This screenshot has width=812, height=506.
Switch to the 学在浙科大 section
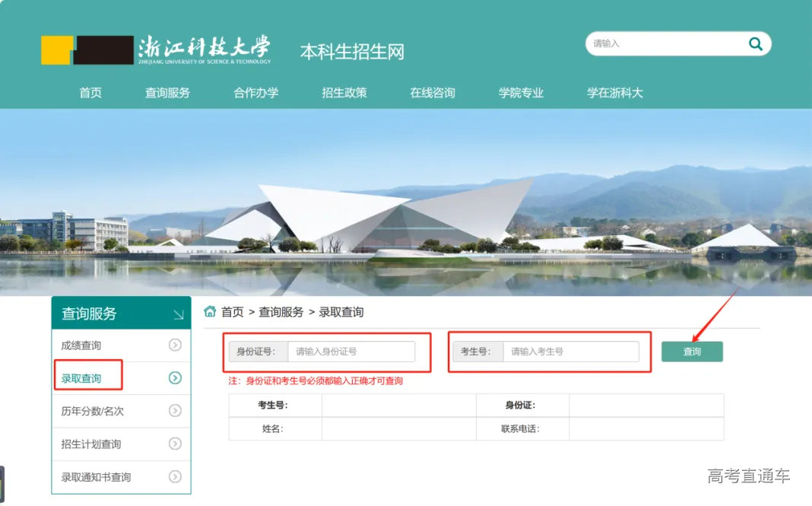[x=614, y=93]
